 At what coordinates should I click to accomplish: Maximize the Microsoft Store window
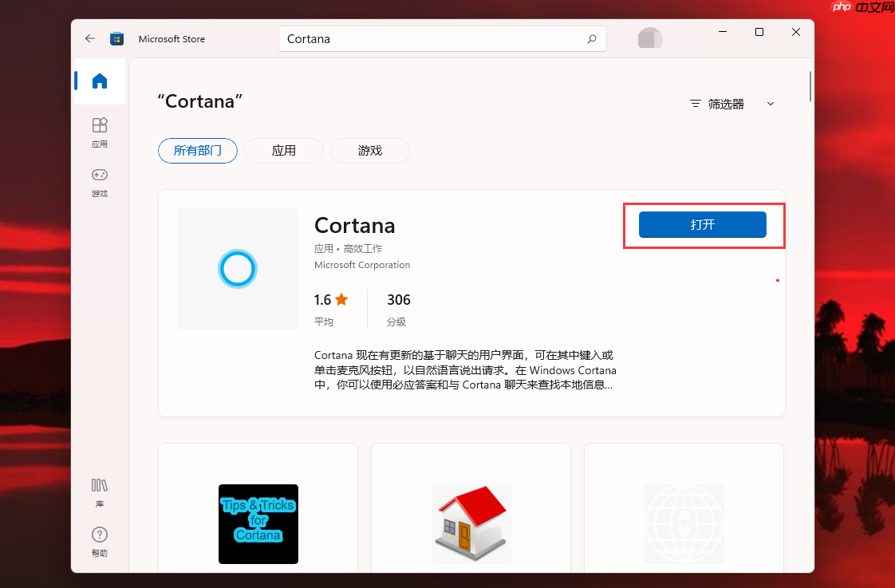(759, 32)
